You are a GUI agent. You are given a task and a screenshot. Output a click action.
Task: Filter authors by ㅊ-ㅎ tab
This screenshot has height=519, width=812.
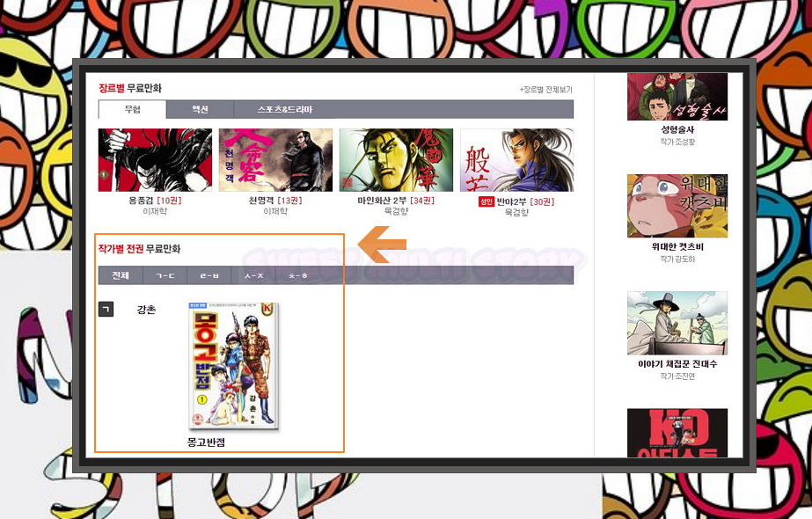[x=298, y=275]
